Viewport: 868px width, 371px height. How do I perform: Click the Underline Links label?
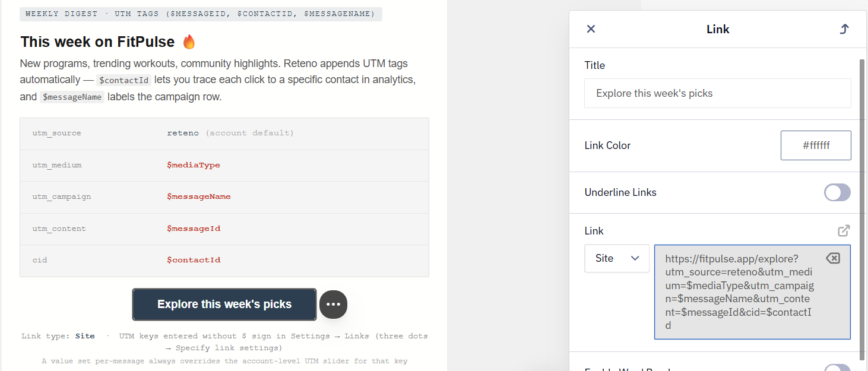(x=620, y=192)
